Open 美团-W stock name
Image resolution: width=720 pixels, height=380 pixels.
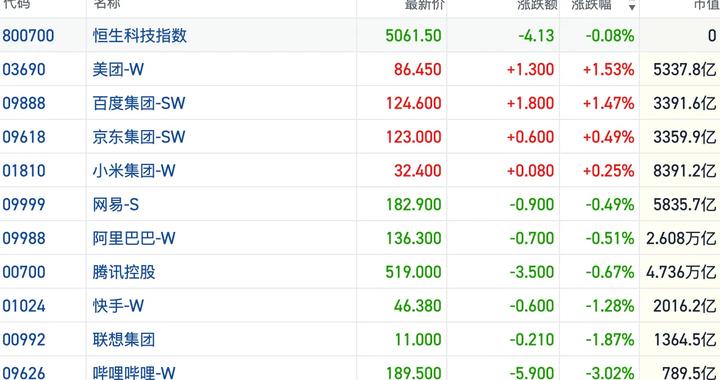[118, 69]
